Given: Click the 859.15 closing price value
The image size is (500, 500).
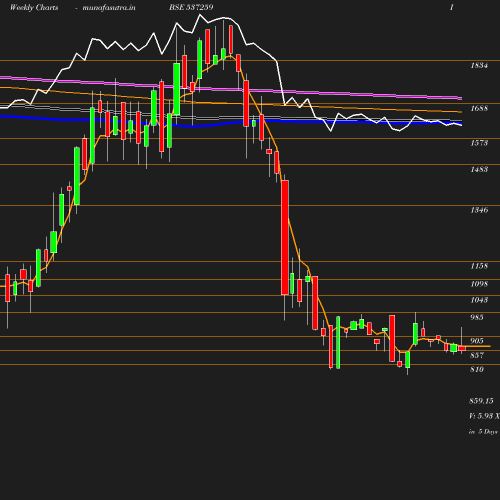Looking at the screenshot, I should pos(481,401).
